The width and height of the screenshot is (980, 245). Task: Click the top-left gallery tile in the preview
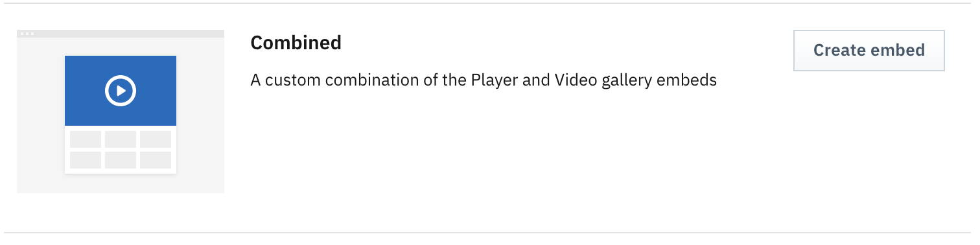tap(86, 139)
